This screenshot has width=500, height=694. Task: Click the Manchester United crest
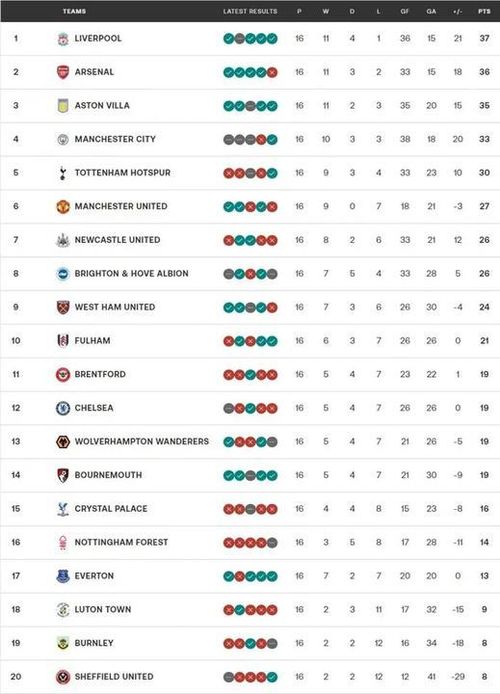click(63, 206)
